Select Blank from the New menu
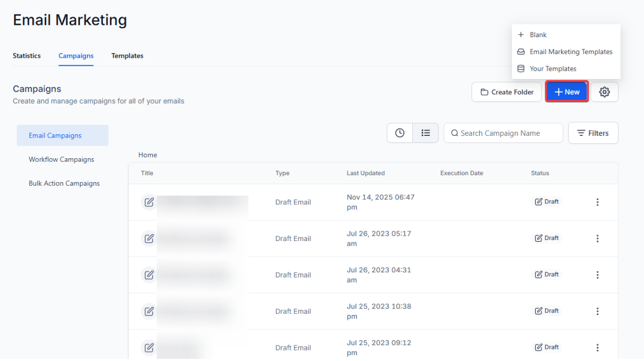This screenshot has width=644, height=361. tap(538, 35)
